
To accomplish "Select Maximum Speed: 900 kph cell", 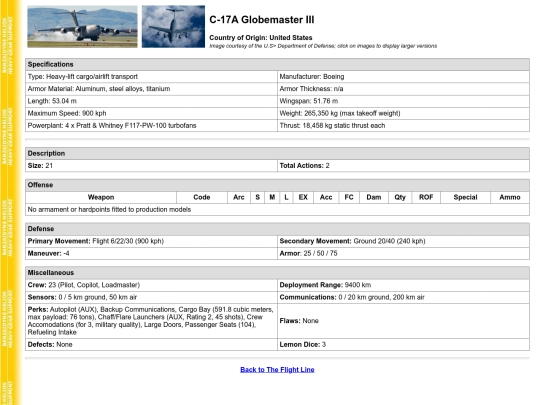I will (151, 113).
